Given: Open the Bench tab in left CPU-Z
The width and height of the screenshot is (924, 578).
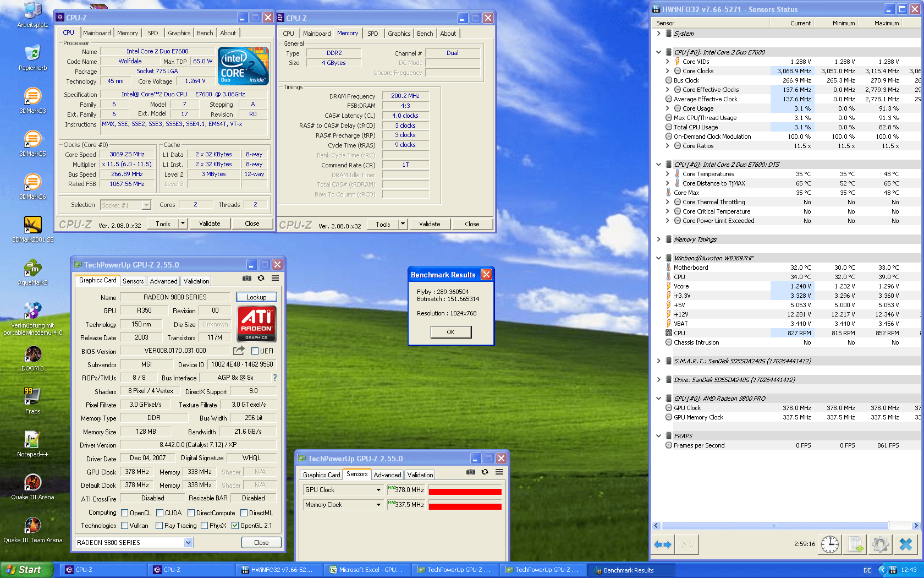Looking at the screenshot, I should [205, 33].
